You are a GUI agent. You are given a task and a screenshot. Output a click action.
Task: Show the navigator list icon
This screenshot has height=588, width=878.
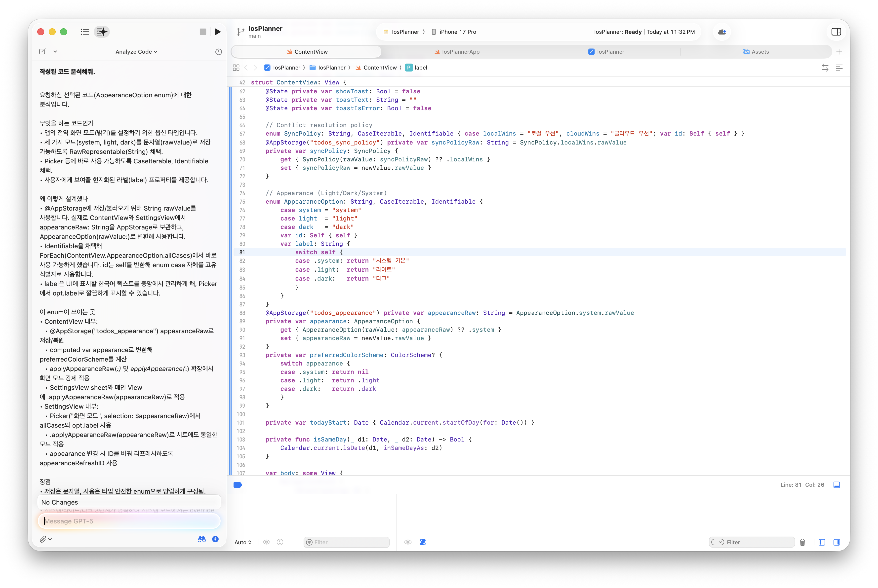[x=85, y=32]
